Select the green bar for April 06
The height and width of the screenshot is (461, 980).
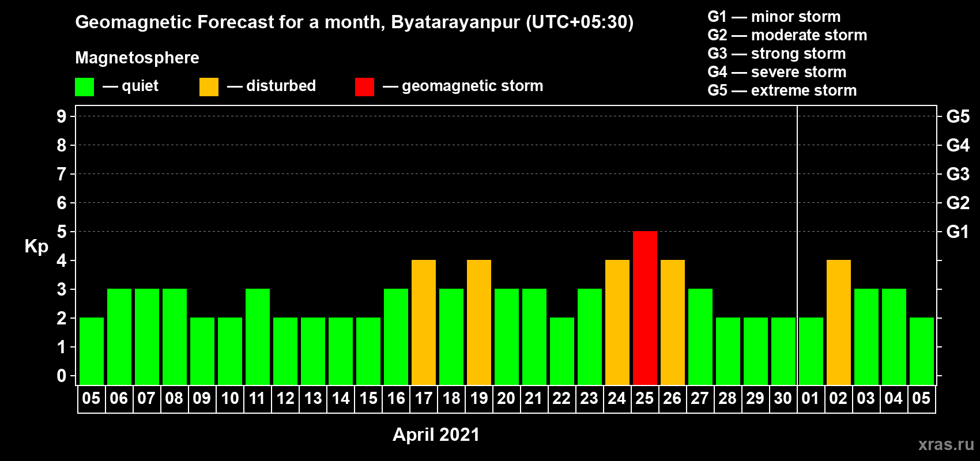(x=119, y=337)
